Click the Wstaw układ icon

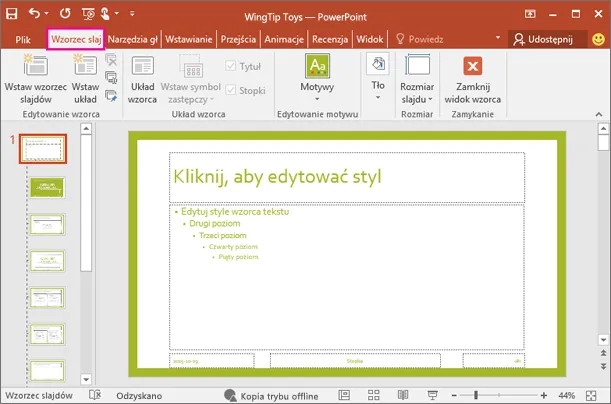coord(85,66)
